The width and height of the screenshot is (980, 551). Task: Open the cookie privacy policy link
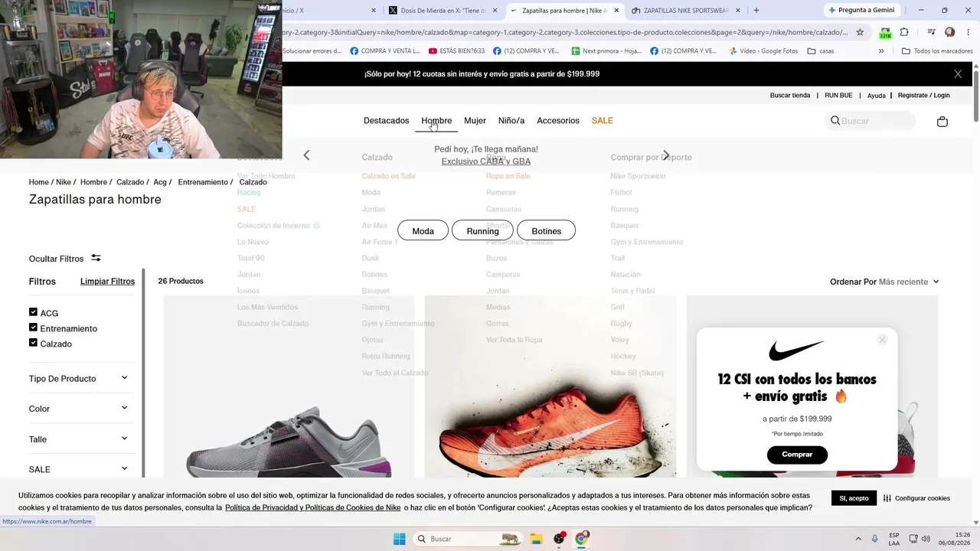tap(313, 507)
